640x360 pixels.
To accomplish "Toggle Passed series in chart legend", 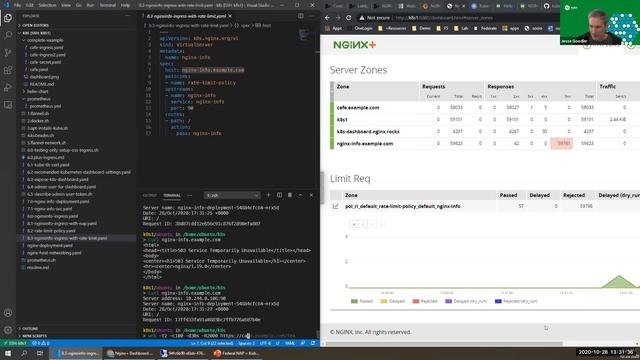I will coord(362,301).
